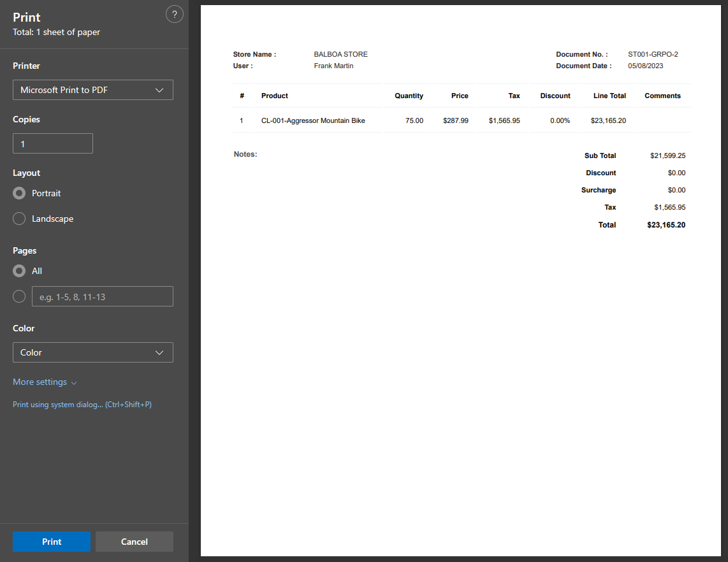Click document number ST001-GRPO-2 in preview
The image size is (728, 562).
click(653, 54)
